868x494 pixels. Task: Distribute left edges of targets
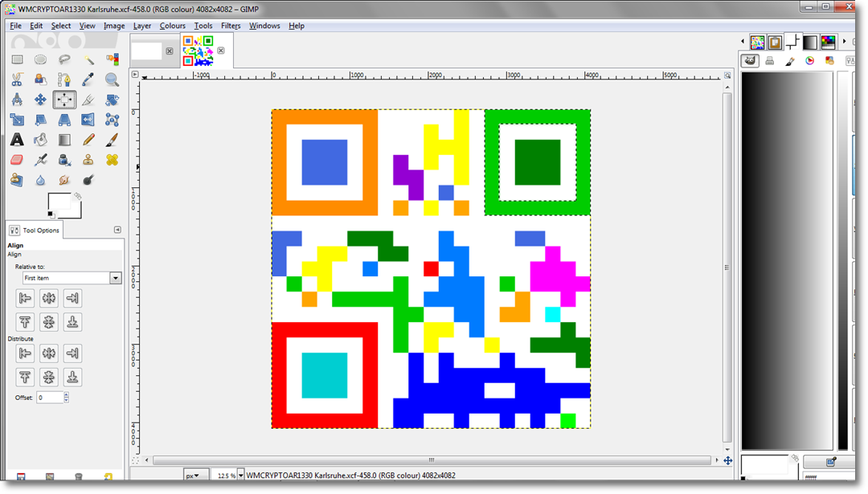coord(25,353)
